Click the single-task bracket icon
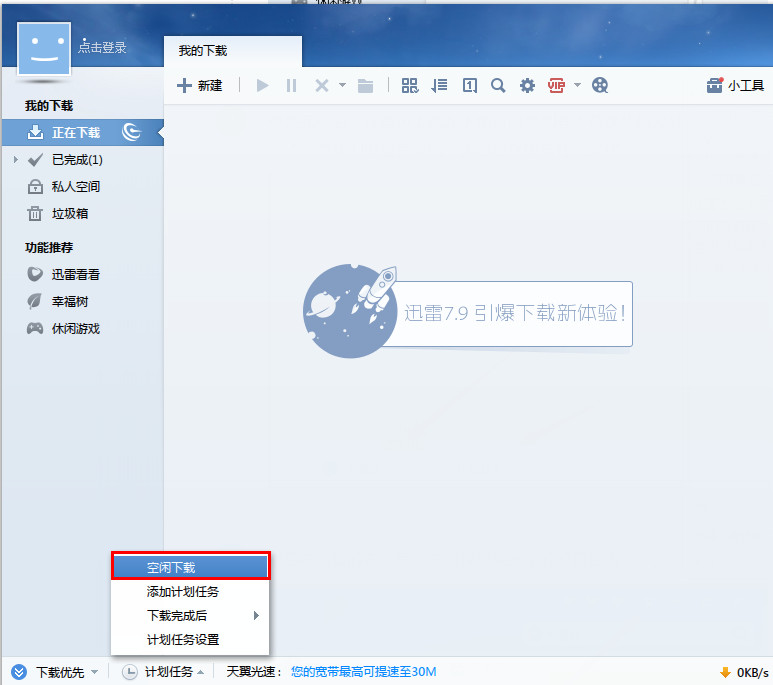Screen dimensions: 773x685 tap(469, 86)
